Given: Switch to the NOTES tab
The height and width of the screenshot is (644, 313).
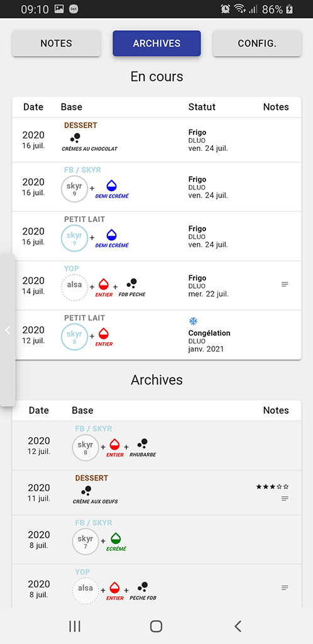Looking at the screenshot, I should [x=56, y=43].
